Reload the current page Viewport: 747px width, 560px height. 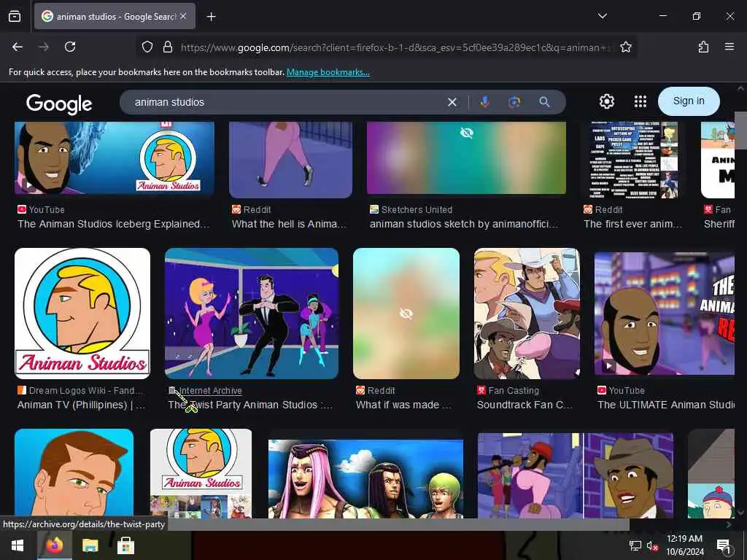click(x=70, y=47)
